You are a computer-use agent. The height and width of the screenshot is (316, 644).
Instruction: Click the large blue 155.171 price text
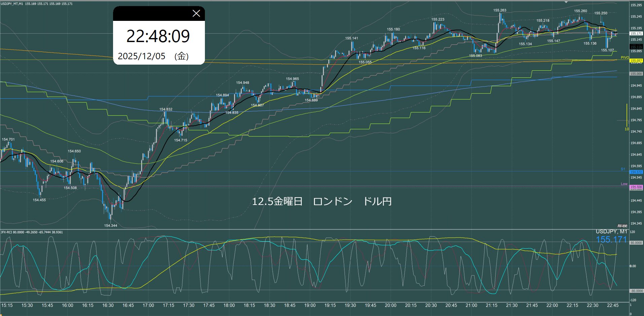(x=611, y=240)
